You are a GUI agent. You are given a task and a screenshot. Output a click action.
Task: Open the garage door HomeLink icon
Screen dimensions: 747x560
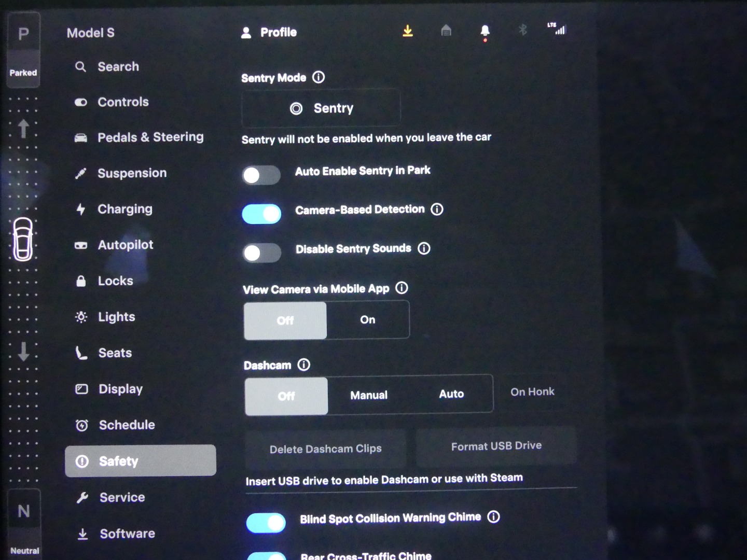point(446,31)
